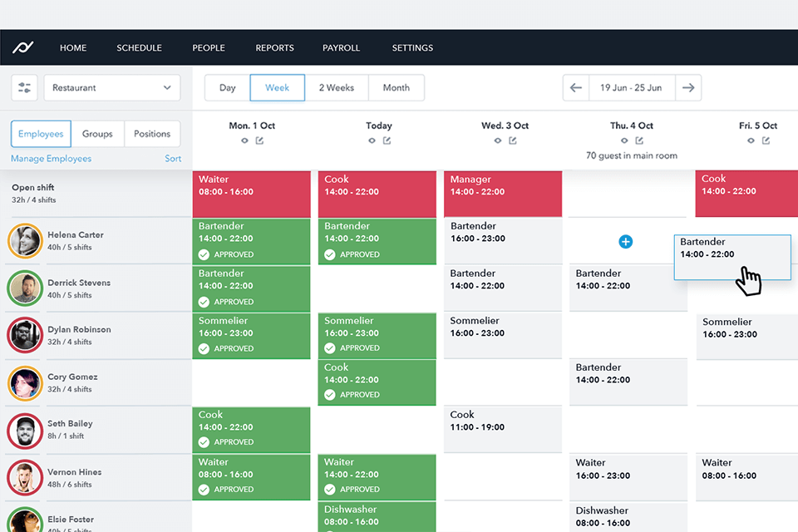Viewport: 798px width, 532px height.
Task: Go to previous week with left arrow
Action: coord(576,87)
